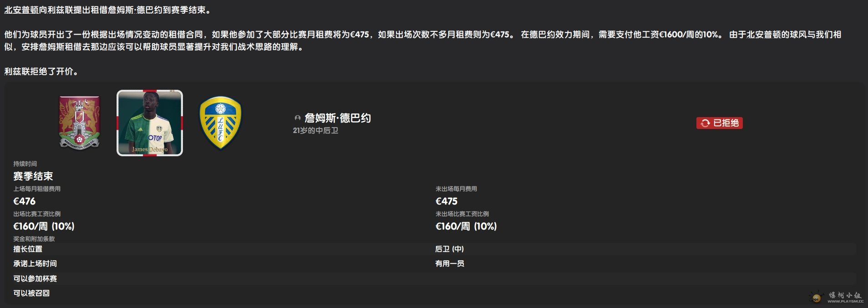Click the 赛季结束 duration value
Screen dimensions: 868x308
(33, 176)
